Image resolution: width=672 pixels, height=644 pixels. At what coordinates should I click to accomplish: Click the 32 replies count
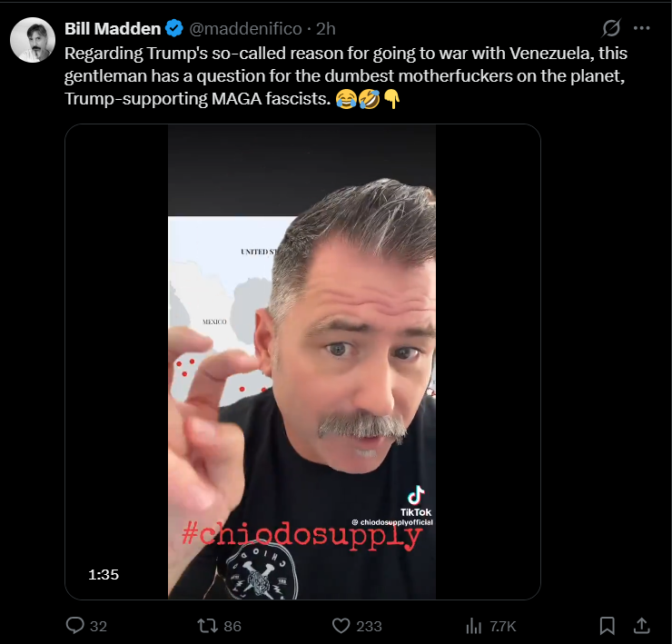tap(98, 627)
